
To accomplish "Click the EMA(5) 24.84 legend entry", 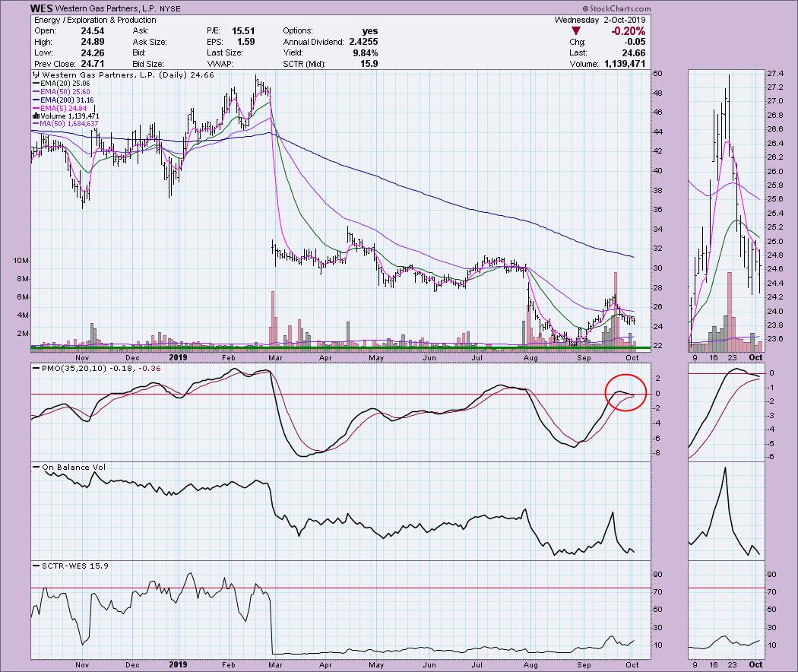I will [59, 109].
